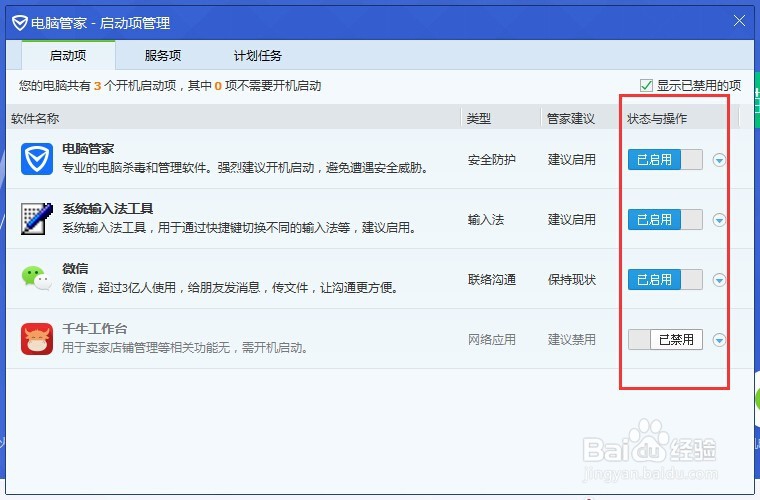The width and height of the screenshot is (760, 500).
Task: Select the 千牛工作台 name text
Action: click(x=95, y=329)
